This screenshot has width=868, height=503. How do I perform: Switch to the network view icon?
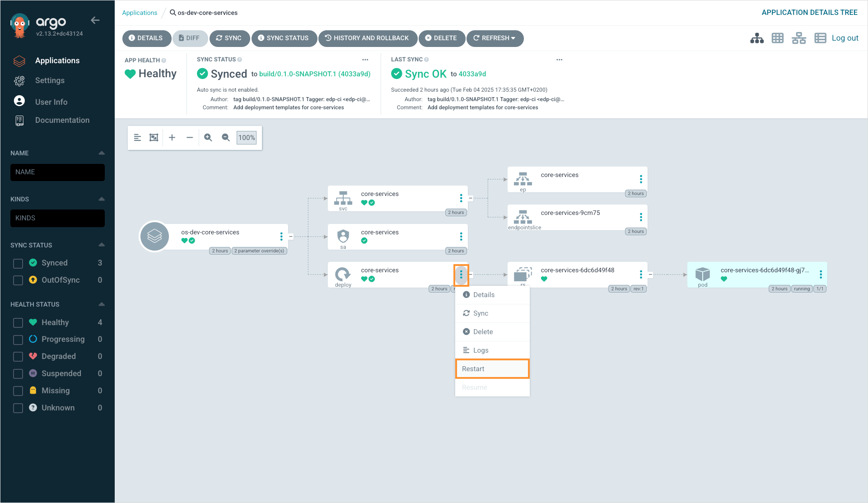coord(798,38)
